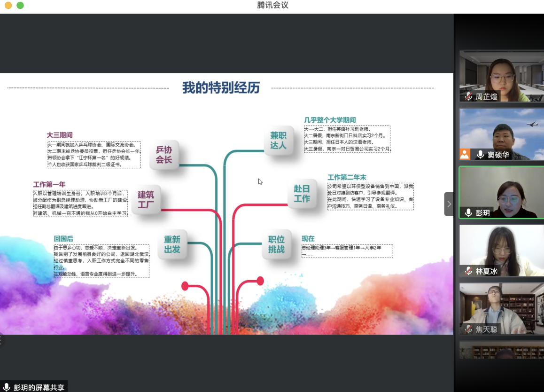
Task: Click the three-dot handle on the left edge
Action: [x=1, y=340]
